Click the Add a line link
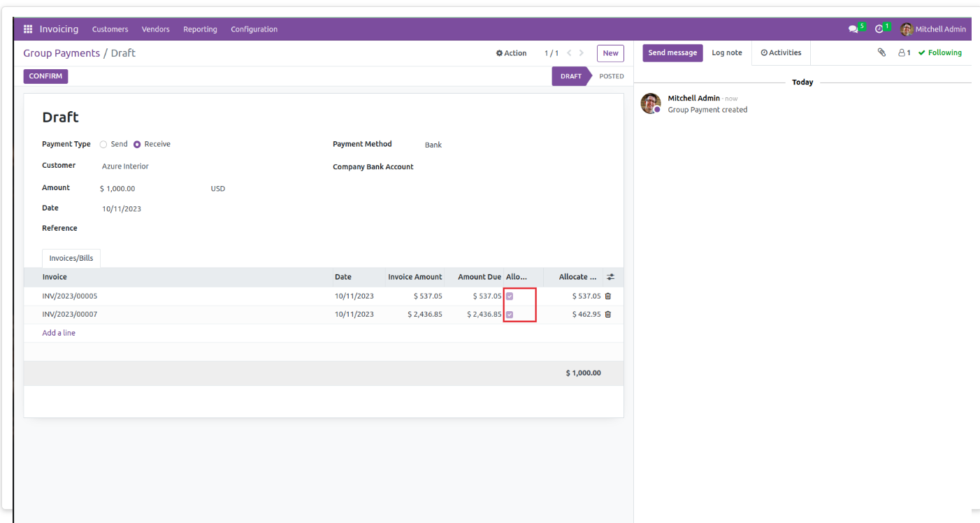 pyautogui.click(x=59, y=333)
